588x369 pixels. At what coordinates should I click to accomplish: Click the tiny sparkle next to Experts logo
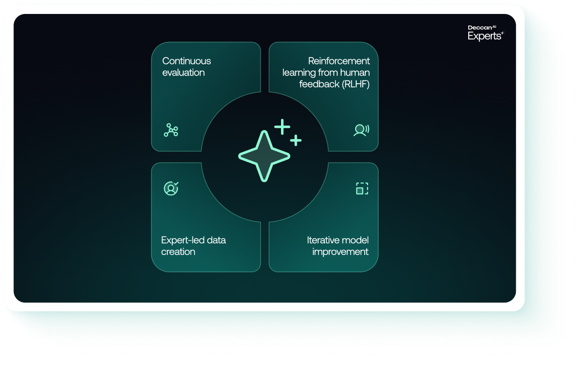[502, 34]
